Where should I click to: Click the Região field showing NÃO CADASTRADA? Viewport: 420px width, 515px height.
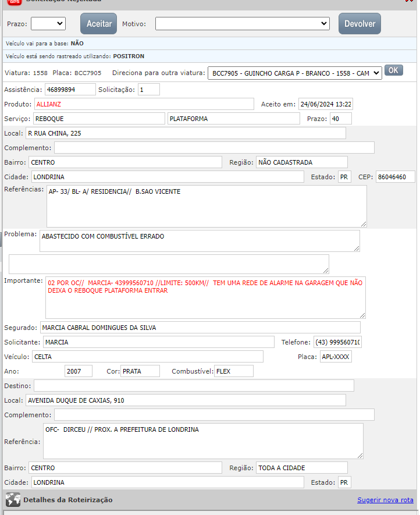pos(302,162)
